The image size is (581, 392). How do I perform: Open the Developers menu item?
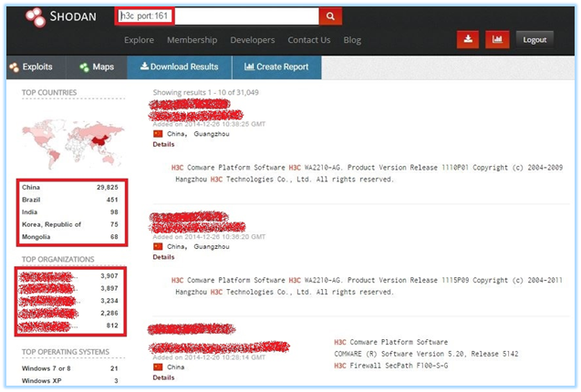point(253,40)
